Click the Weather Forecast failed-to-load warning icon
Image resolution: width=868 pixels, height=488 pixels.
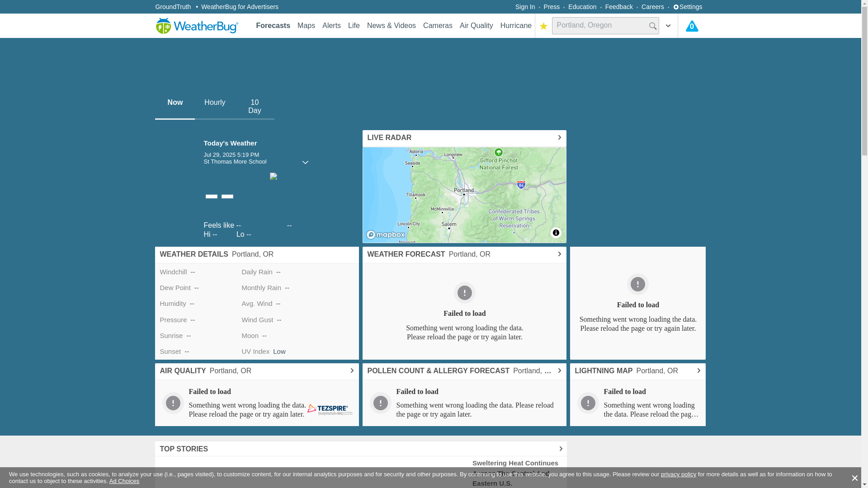tap(464, 293)
